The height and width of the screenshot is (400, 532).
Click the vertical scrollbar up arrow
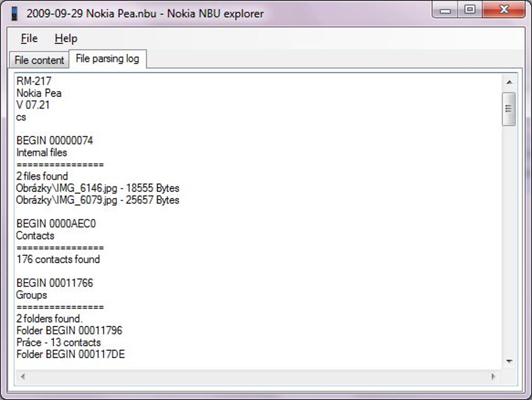point(509,82)
